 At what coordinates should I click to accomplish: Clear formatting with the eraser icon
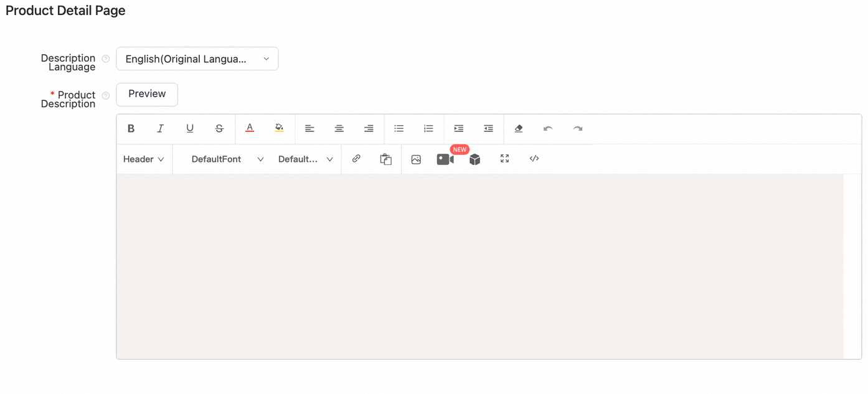519,129
